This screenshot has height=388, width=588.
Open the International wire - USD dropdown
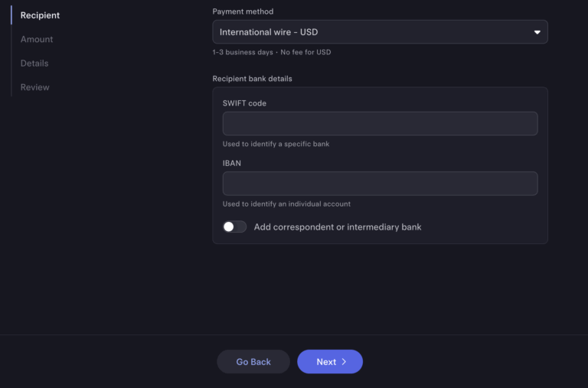point(380,32)
